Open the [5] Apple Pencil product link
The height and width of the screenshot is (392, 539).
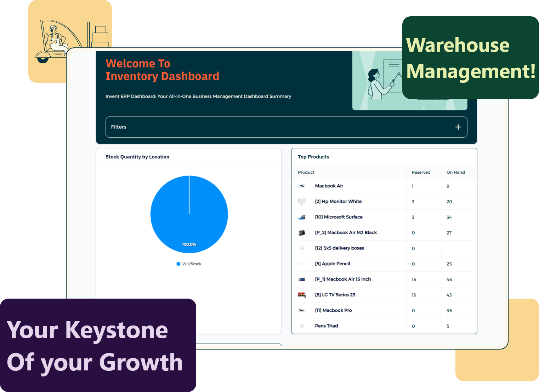(333, 264)
